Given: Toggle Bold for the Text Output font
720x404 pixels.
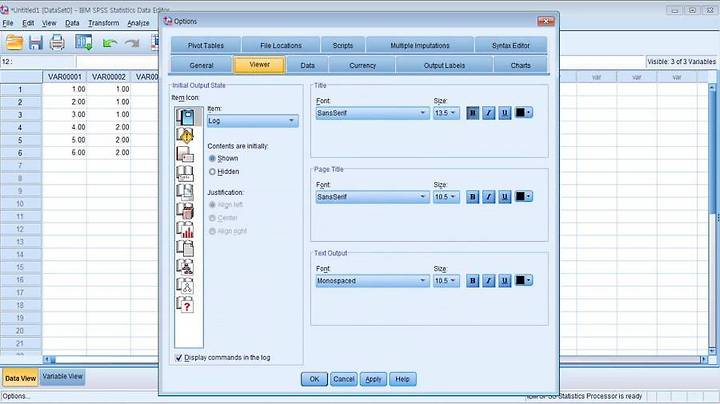Looking at the screenshot, I should [472, 281].
